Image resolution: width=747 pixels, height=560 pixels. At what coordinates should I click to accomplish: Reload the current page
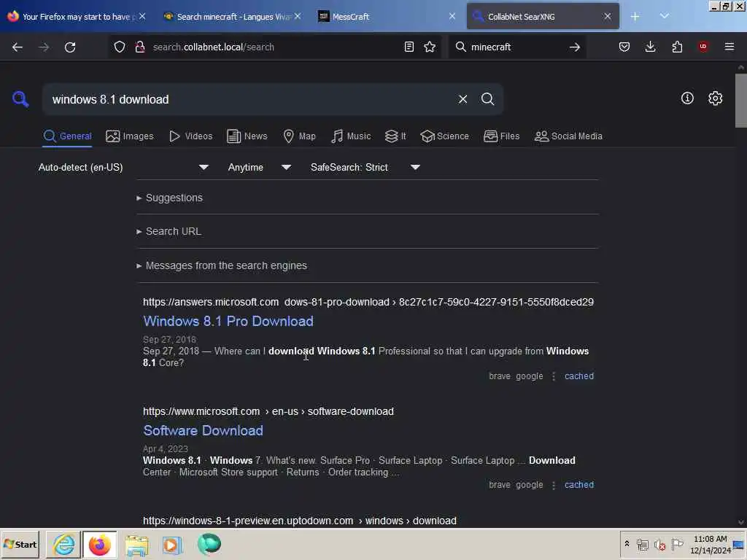pyautogui.click(x=70, y=47)
